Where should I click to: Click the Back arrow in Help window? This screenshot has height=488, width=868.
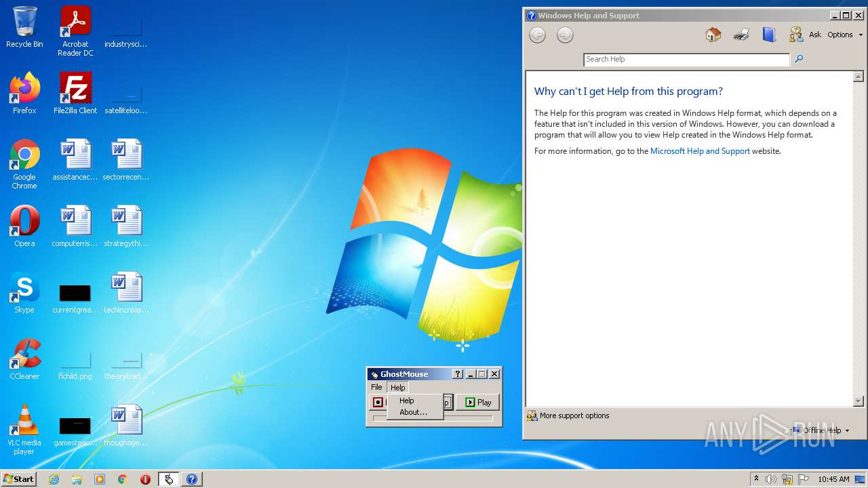537,35
